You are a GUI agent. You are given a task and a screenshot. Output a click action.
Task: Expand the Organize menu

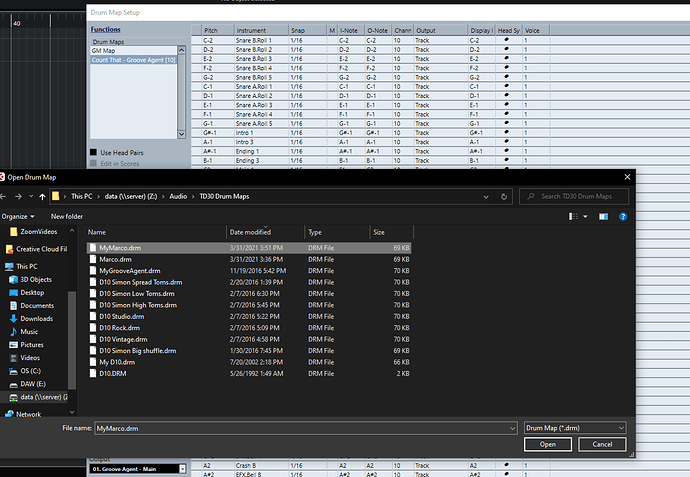(x=18, y=216)
